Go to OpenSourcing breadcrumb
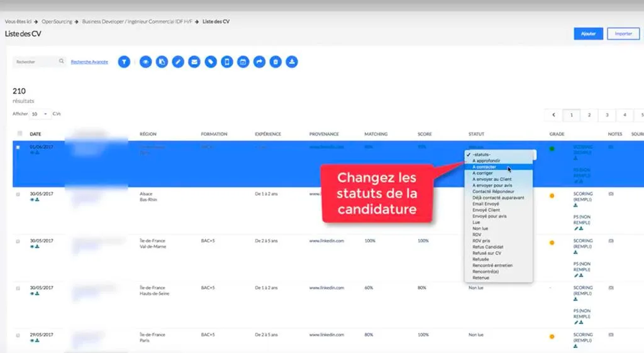This screenshot has height=353, width=644. coord(57,21)
